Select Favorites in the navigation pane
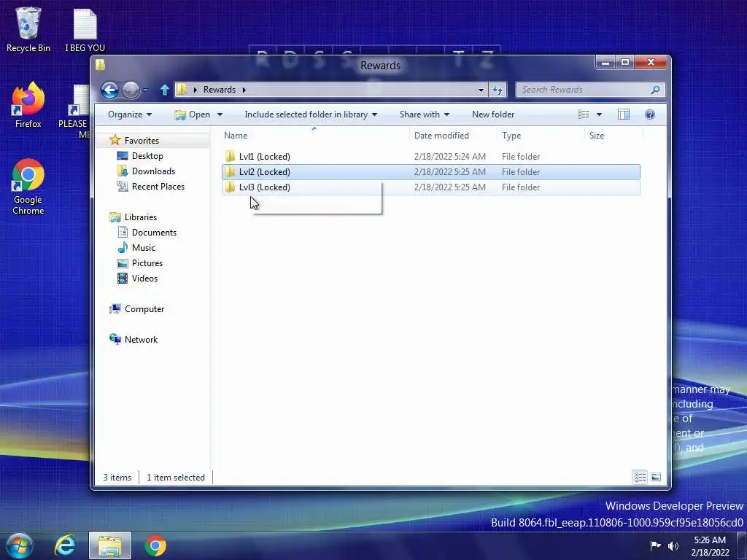Screen dimensions: 747x560 [x=142, y=141]
